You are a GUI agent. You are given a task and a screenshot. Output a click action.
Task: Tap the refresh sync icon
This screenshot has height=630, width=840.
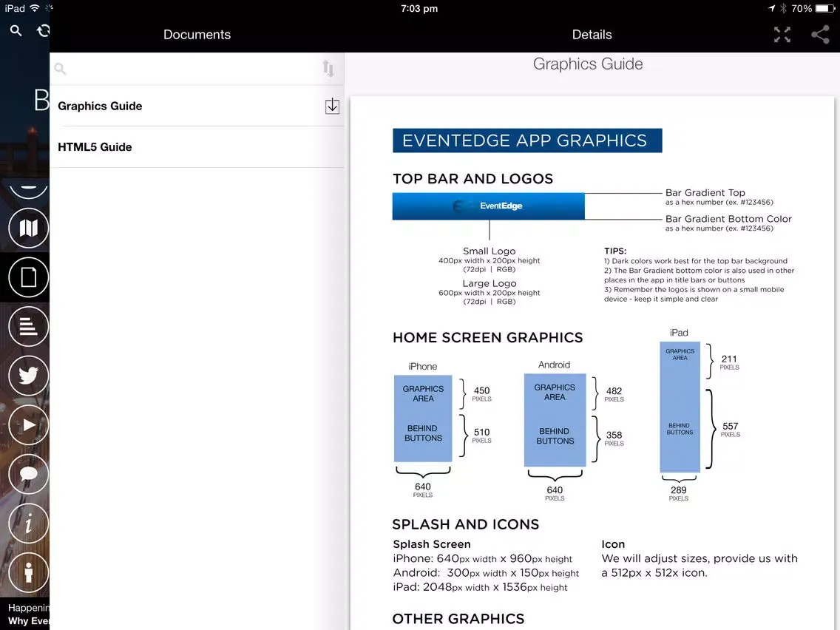pyautogui.click(x=43, y=31)
